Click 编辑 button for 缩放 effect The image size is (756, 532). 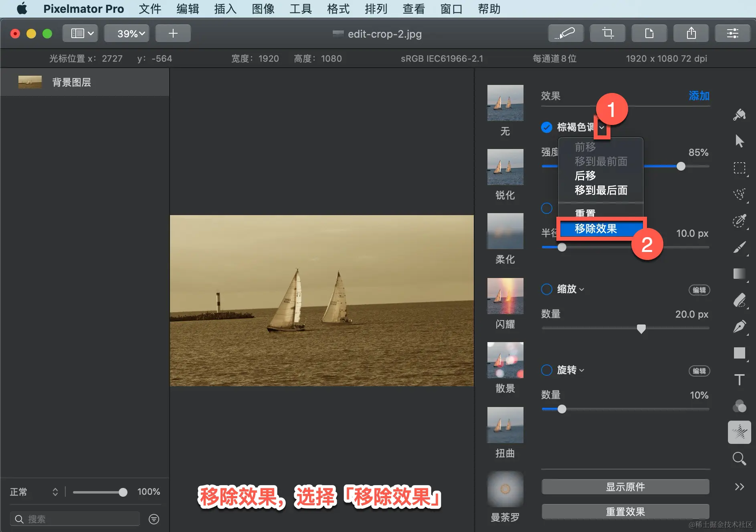coord(699,290)
